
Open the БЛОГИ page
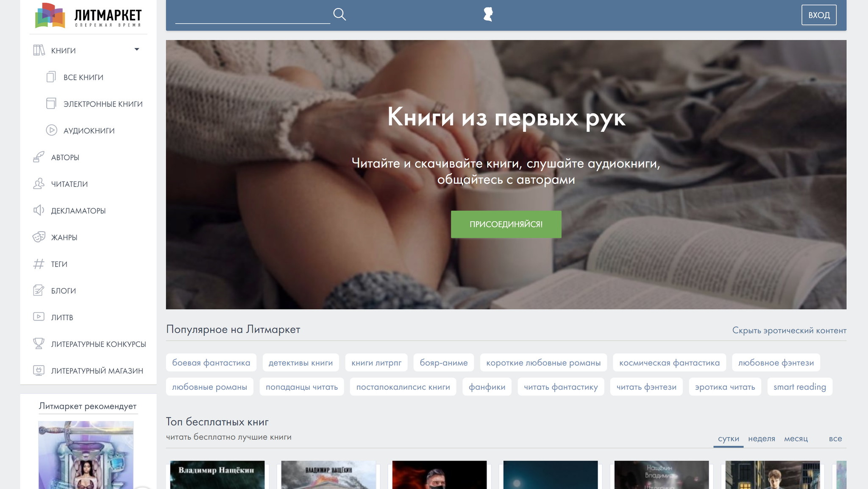(x=64, y=291)
